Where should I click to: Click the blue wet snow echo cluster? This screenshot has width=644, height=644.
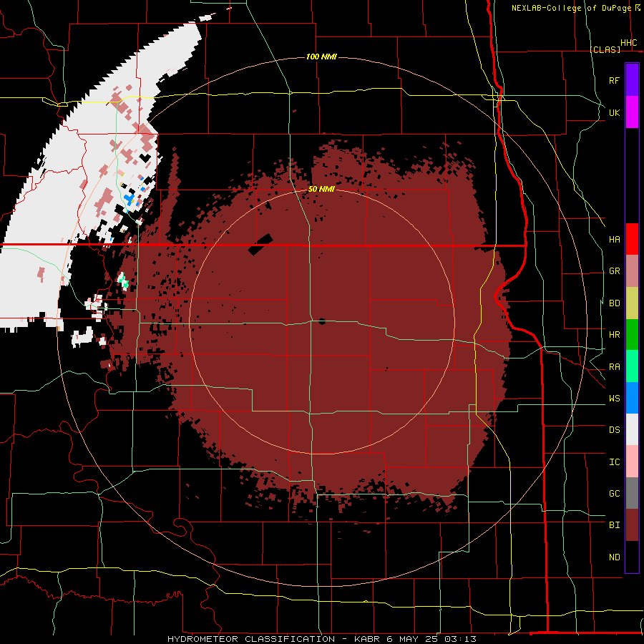[130, 200]
